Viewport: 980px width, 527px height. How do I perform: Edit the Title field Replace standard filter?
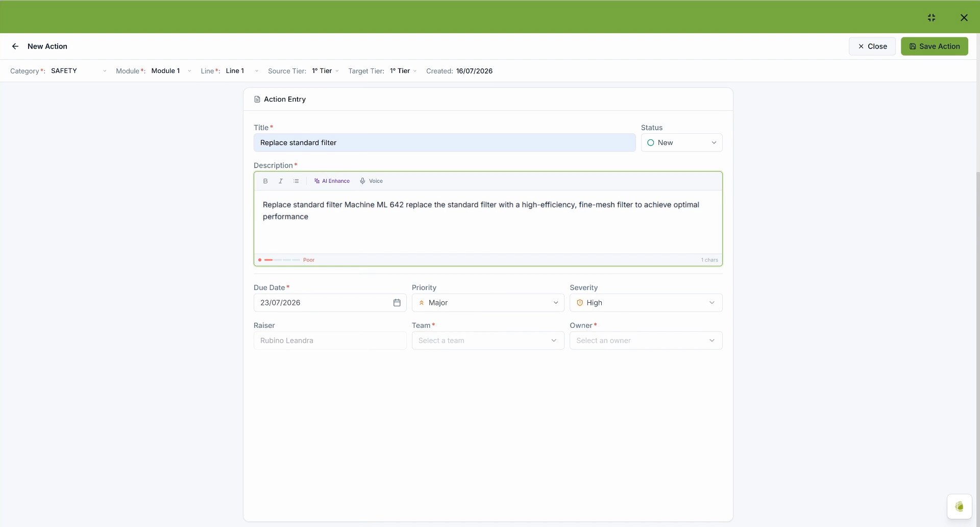click(445, 142)
